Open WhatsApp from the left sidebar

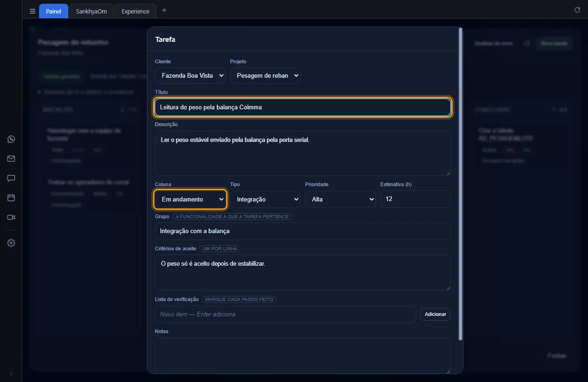tap(11, 139)
